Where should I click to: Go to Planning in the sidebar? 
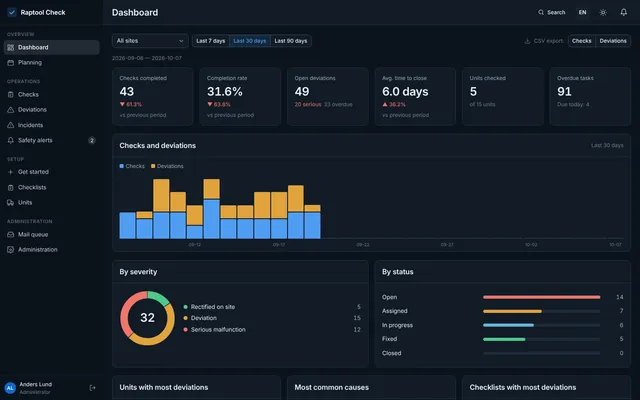tap(51, 62)
